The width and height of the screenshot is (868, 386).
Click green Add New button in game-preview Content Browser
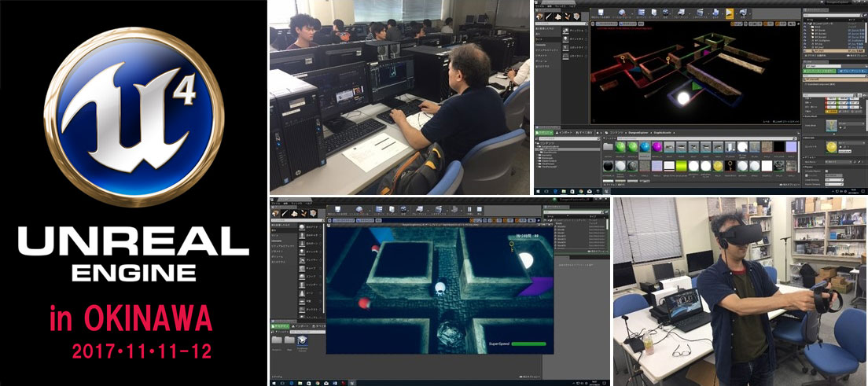[280, 326]
